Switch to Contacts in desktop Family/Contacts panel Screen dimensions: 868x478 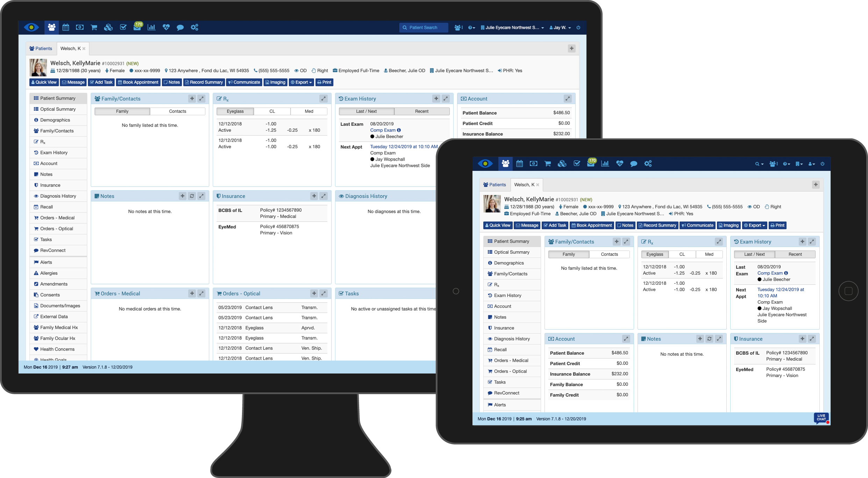[177, 111]
